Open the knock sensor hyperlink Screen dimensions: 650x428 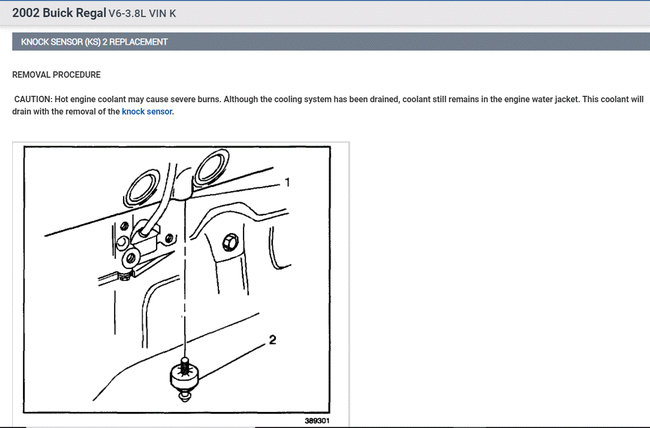147,112
